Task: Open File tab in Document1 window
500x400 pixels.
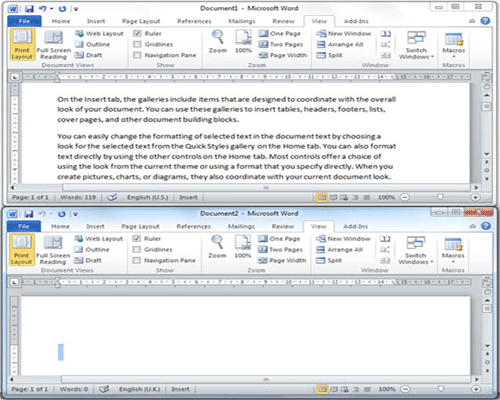Action: coord(24,21)
